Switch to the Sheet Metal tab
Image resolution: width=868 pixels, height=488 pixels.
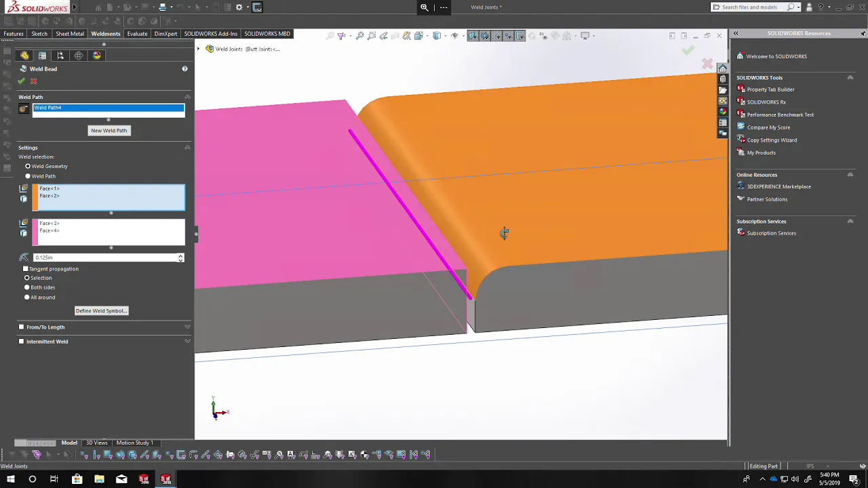70,34
